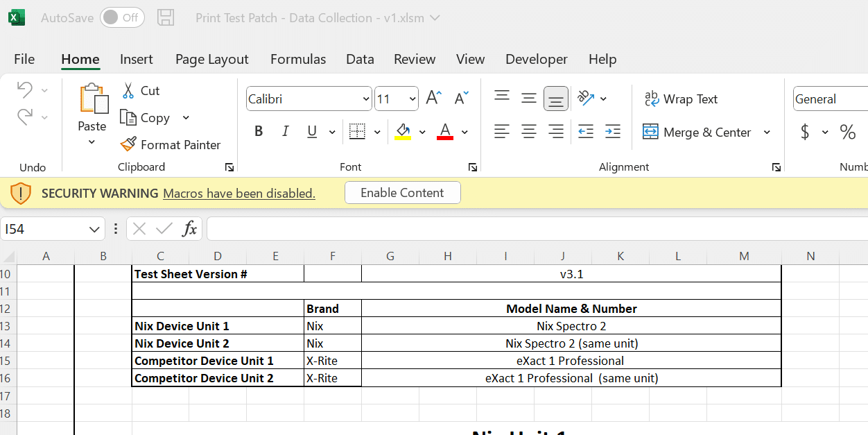This screenshot has height=435, width=868.
Task: Click the formula bar Enter checkmark icon
Action: (164, 229)
